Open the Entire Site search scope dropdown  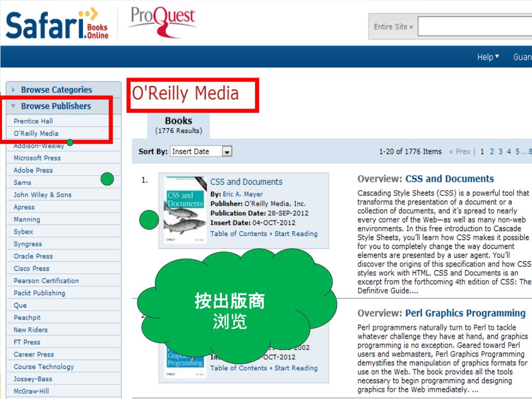(393, 26)
